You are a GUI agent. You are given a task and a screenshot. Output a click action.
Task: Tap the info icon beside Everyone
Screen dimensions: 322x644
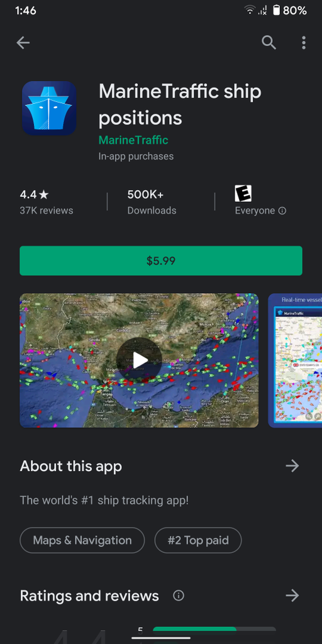point(282,211)
